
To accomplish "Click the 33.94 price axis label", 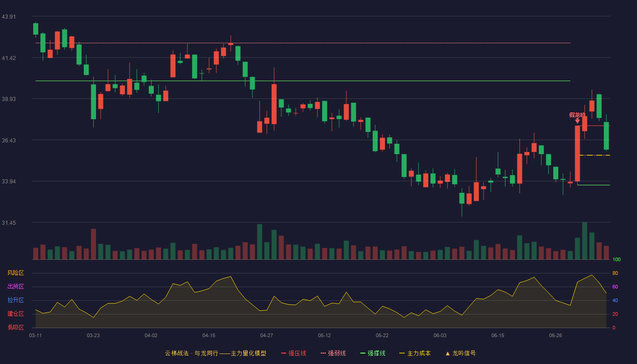I will tap(9, 181).
